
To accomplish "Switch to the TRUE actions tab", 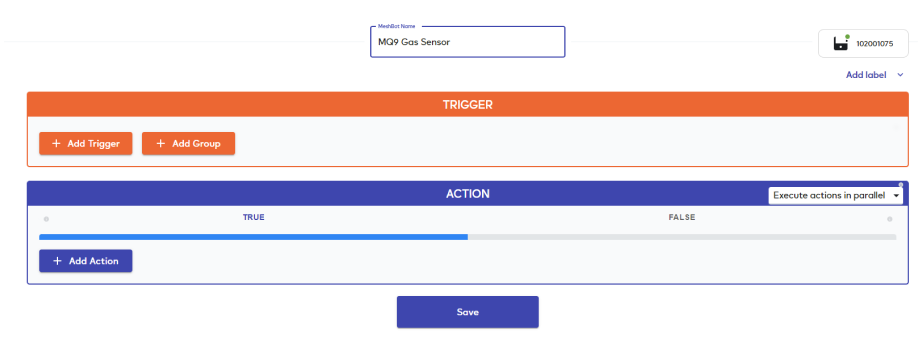I will click(x=253, y=217).
